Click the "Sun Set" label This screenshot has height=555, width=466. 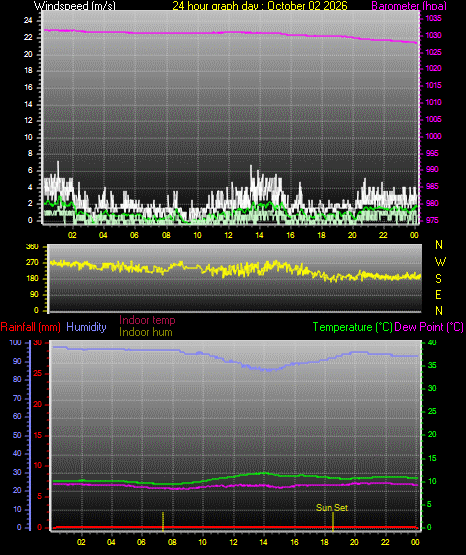pos(332,508)
